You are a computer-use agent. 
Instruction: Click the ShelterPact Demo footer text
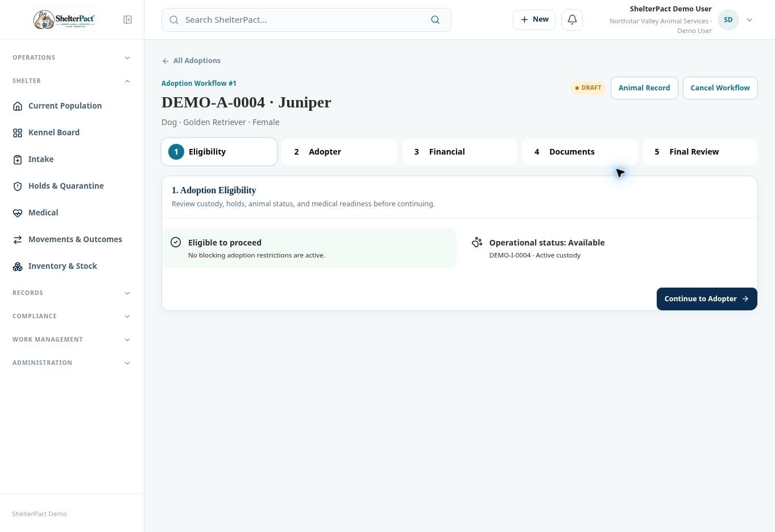click(39, 514)
